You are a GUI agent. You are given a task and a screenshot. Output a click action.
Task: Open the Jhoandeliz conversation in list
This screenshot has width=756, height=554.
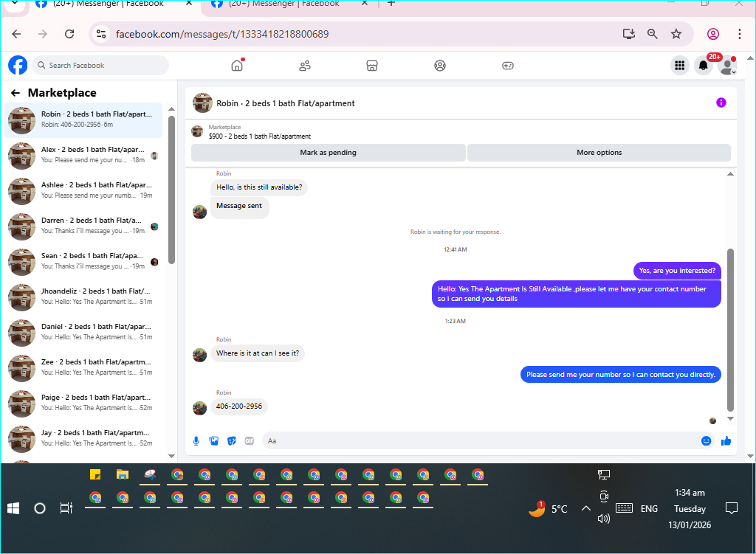pyautogui.click(x=83, y=297)
